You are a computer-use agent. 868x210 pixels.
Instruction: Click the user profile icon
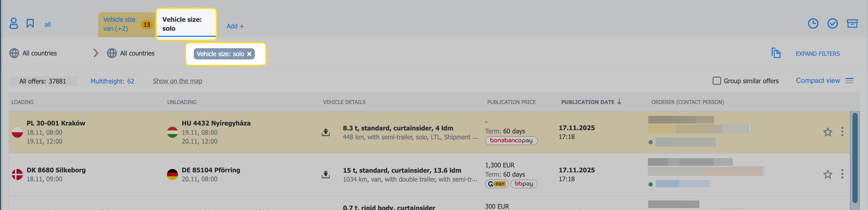point(14,23)
